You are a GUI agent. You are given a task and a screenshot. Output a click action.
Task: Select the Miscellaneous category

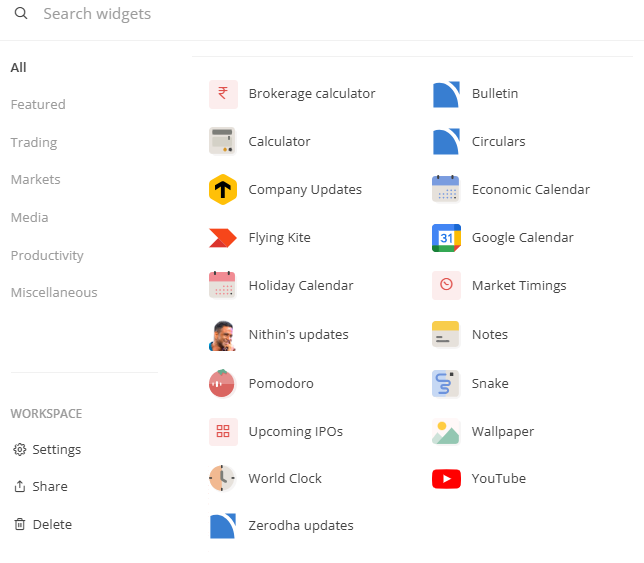point(54,293)
